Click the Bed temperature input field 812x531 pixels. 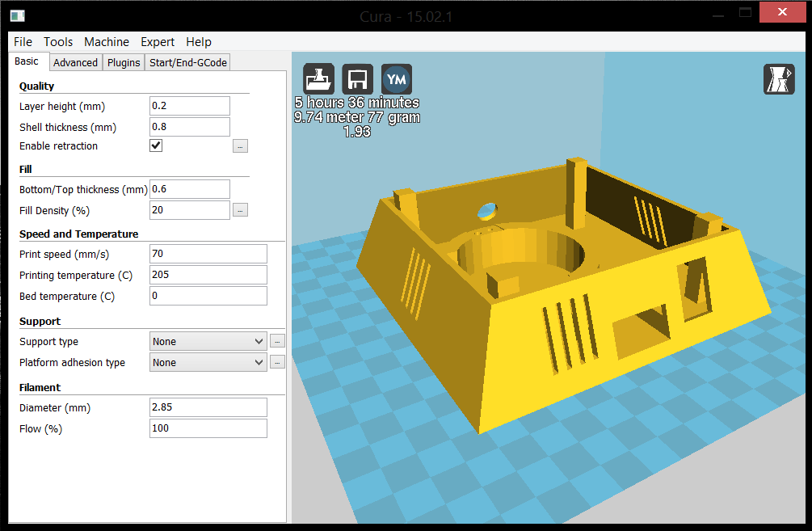click(208, 296)
